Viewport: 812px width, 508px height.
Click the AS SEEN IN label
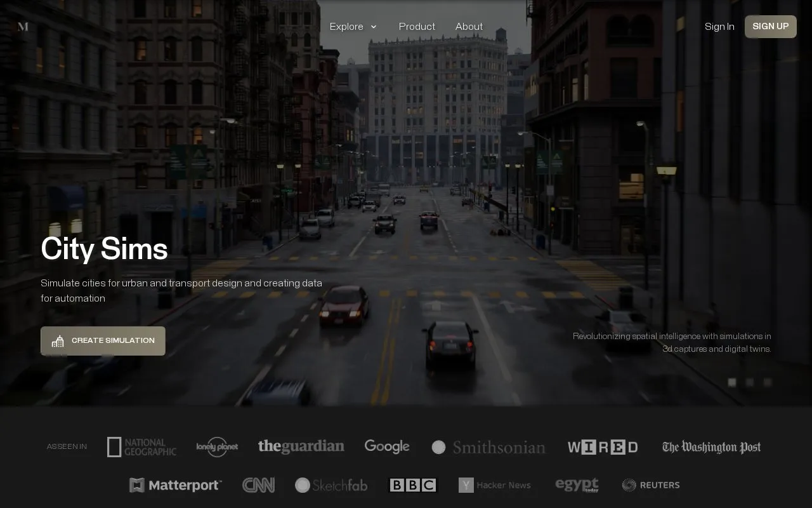[67, 446]
